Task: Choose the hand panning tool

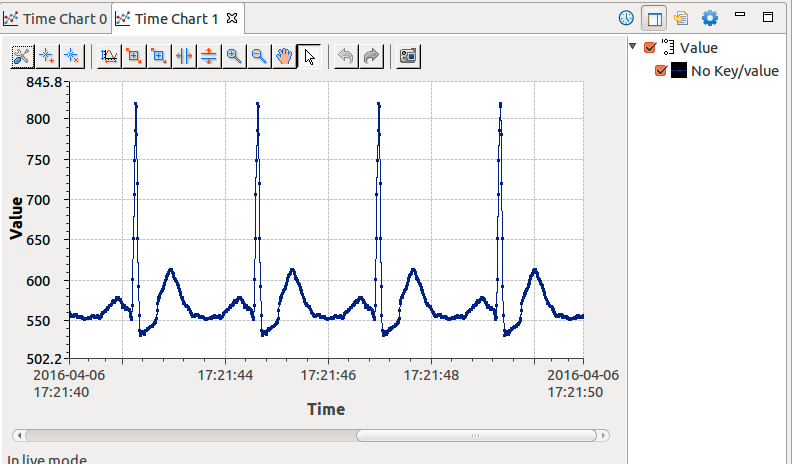Action: click(x=284, y=56)
